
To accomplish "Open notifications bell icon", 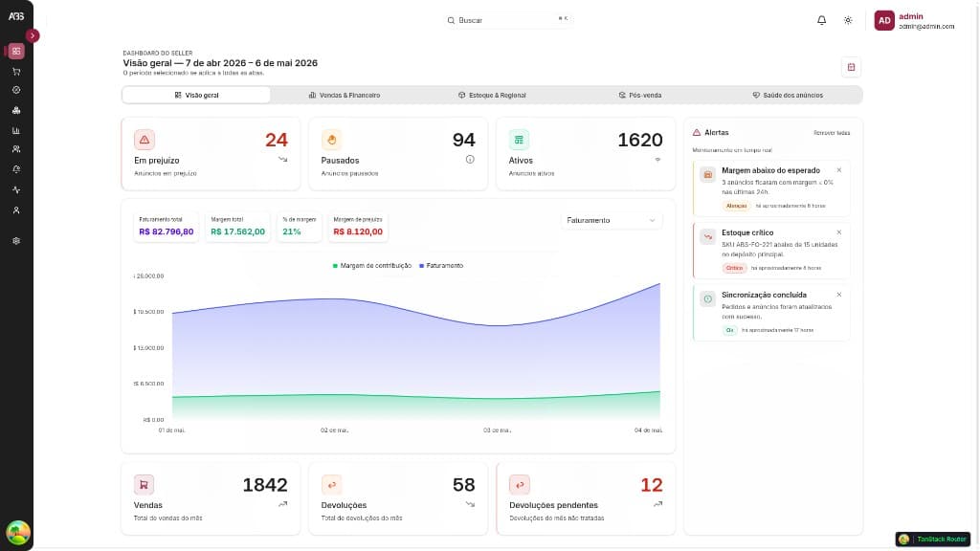I will click(821, 20).
